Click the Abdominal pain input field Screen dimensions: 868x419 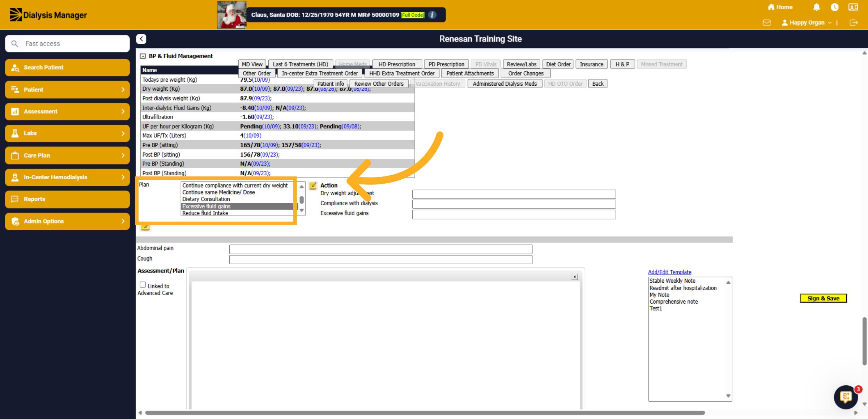click(380, 249)
